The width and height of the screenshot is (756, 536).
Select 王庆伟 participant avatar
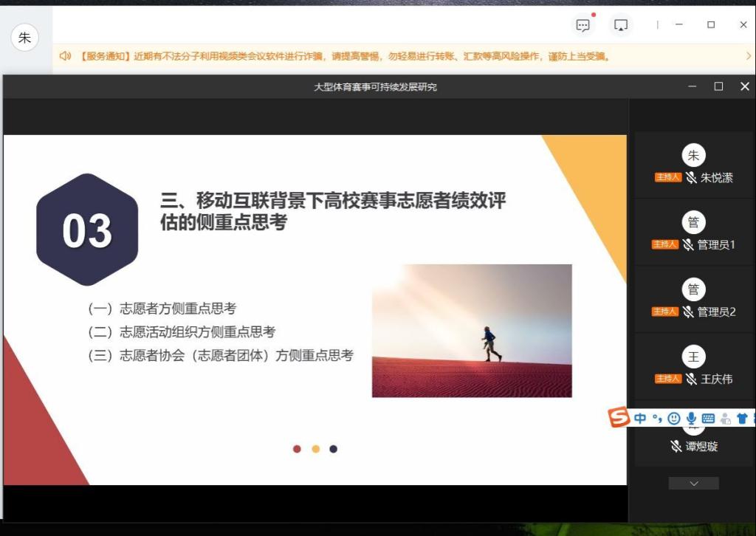(x=693, y=357)
